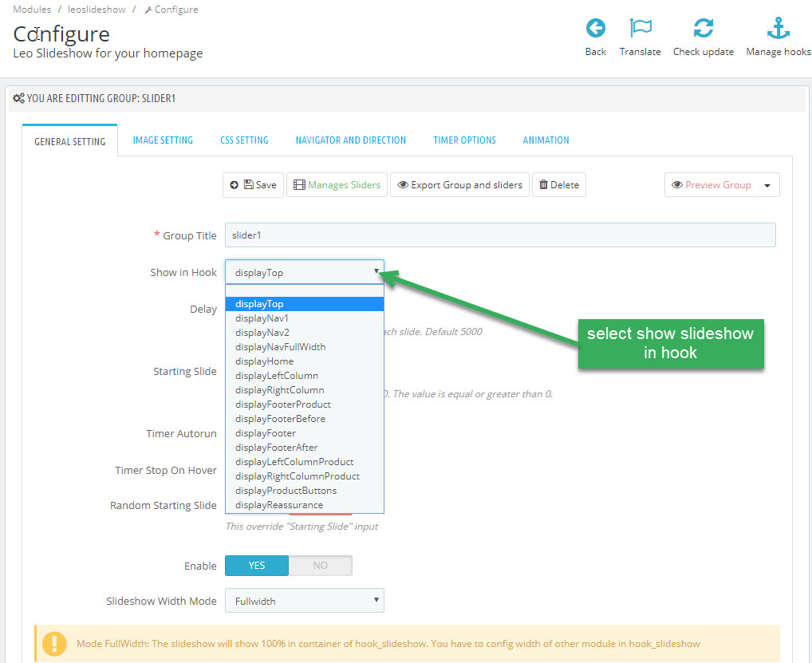The height and width of the screenshot is (663, 812).
Task: Click the Check update refresh icon
Action: pos(703,30)
